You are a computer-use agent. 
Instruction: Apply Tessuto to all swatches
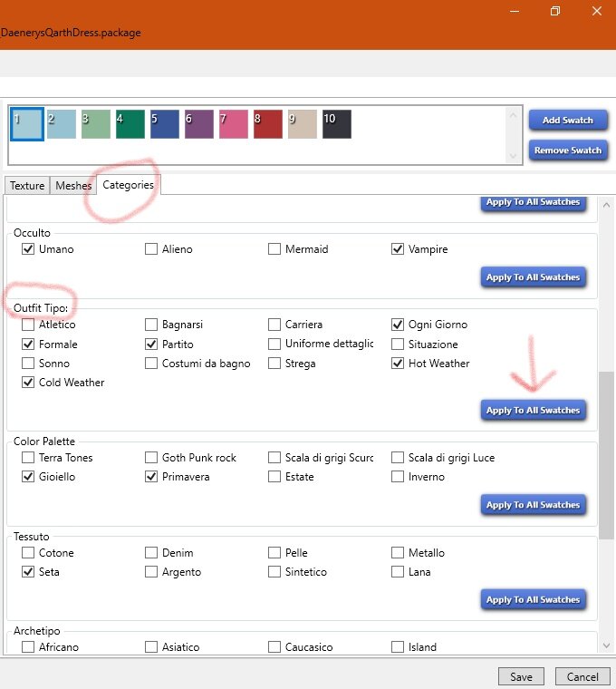click(533, 600)
